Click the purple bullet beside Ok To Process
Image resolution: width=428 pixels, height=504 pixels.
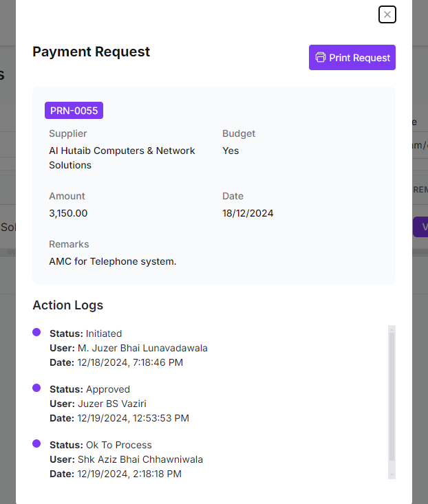pyautogui.click(x=36, y=443)
